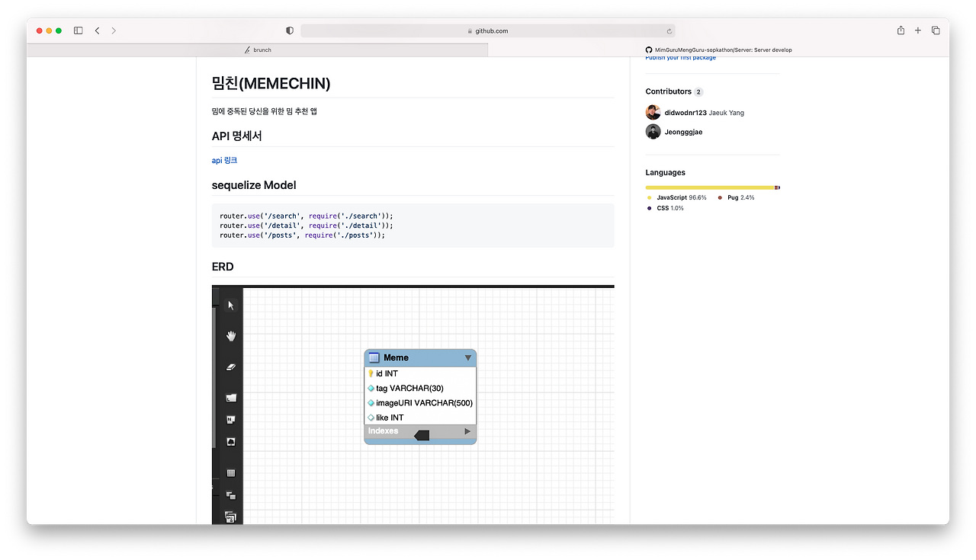Open the api 링크 hyperlink
976x560 pixels.
(224, 161)
